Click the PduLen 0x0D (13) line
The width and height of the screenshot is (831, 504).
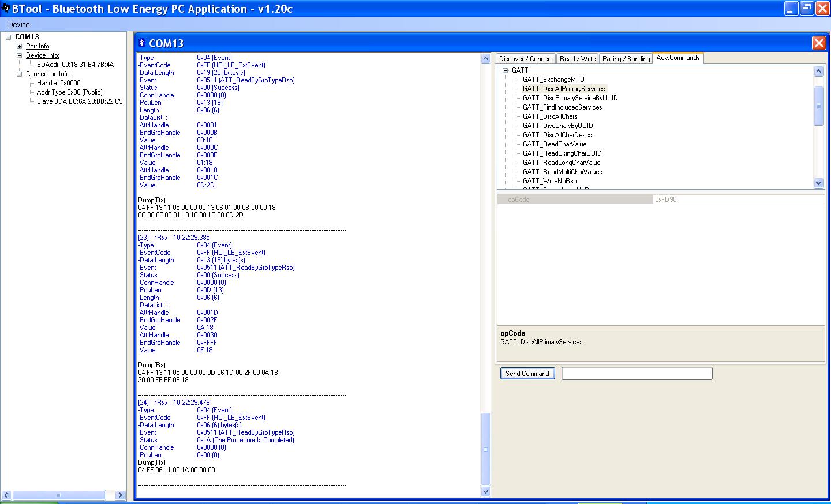[182, 290]
